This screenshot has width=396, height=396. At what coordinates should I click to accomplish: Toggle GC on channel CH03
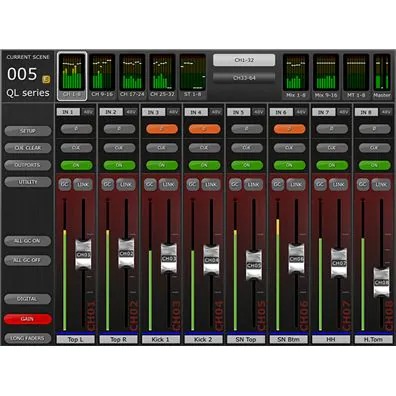(x=150, y=184)
